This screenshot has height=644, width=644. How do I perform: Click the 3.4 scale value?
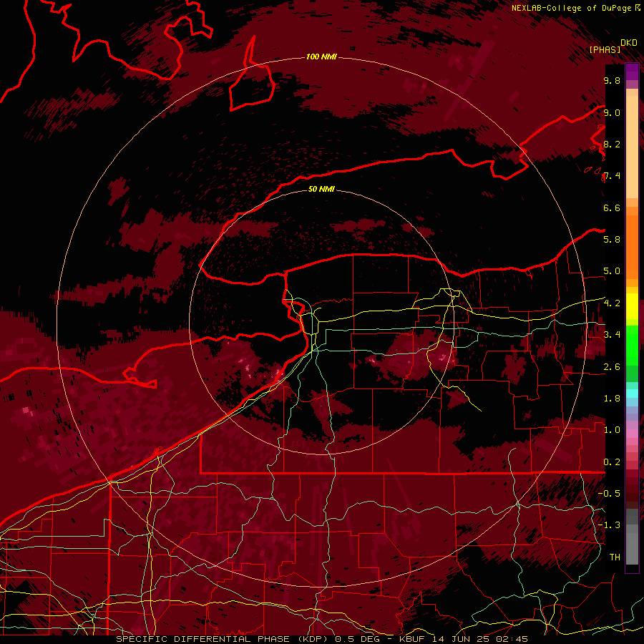(612, 335)
